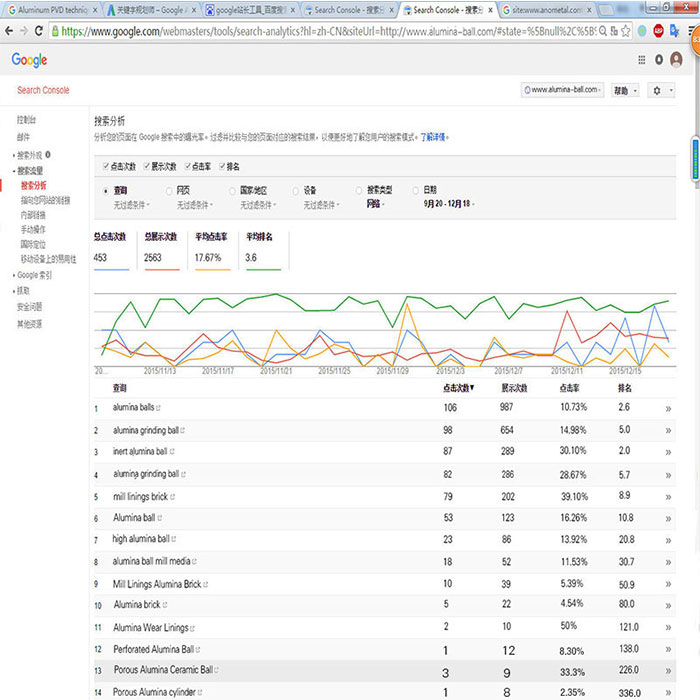Toggle the 点击次数 checkbox
The height and width of the screenshot is (700, 700).
tap(106, 167)
